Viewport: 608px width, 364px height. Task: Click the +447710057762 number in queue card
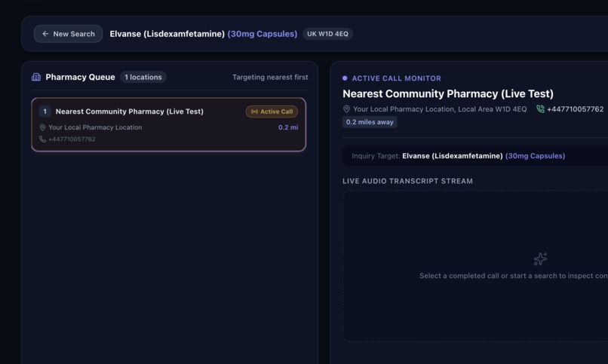[x=72, y=139]
